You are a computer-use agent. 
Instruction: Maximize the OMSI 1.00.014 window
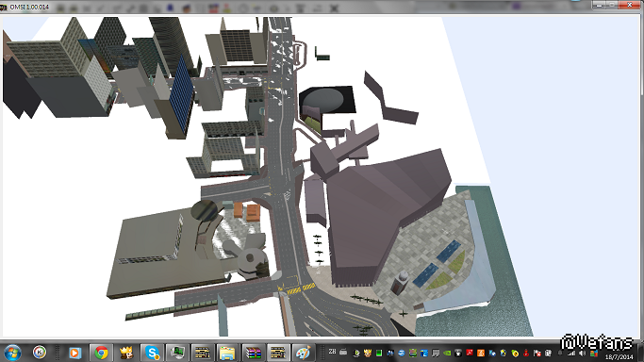tap(612, 5)
